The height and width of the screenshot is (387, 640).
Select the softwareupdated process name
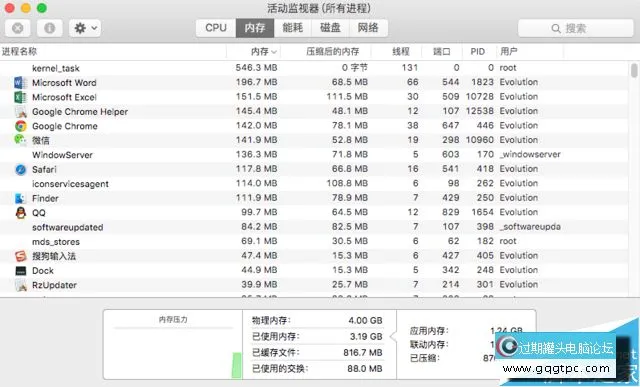click(67, 227)
